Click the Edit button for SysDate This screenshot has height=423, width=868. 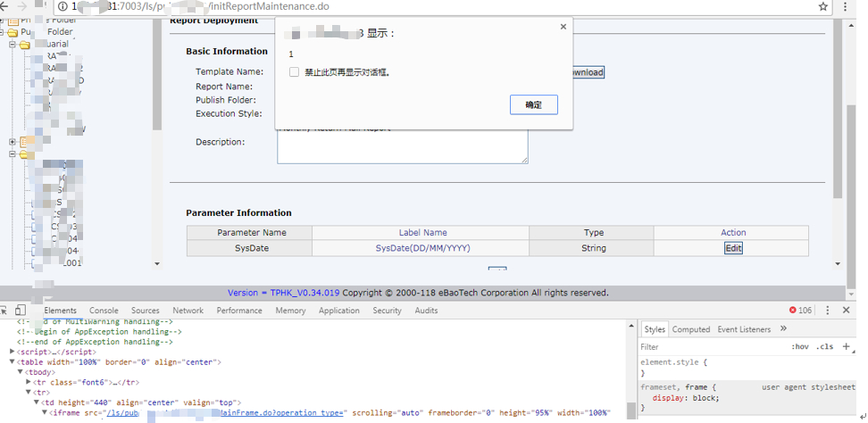(733, 248)
